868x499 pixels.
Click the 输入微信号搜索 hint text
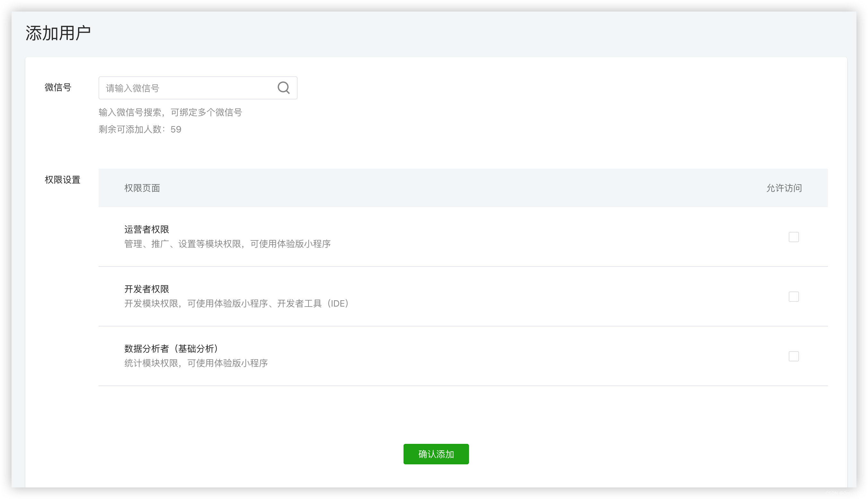click(170, 112)
